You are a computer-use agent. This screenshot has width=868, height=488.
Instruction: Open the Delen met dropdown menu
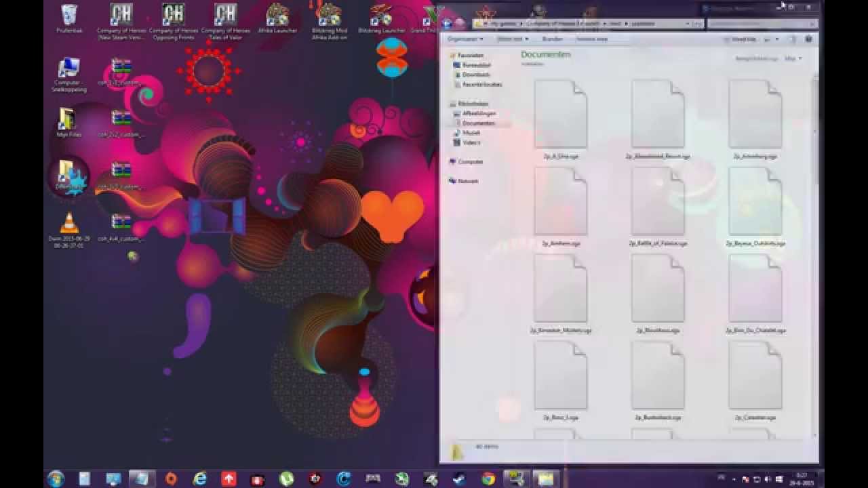click(513, 39)
